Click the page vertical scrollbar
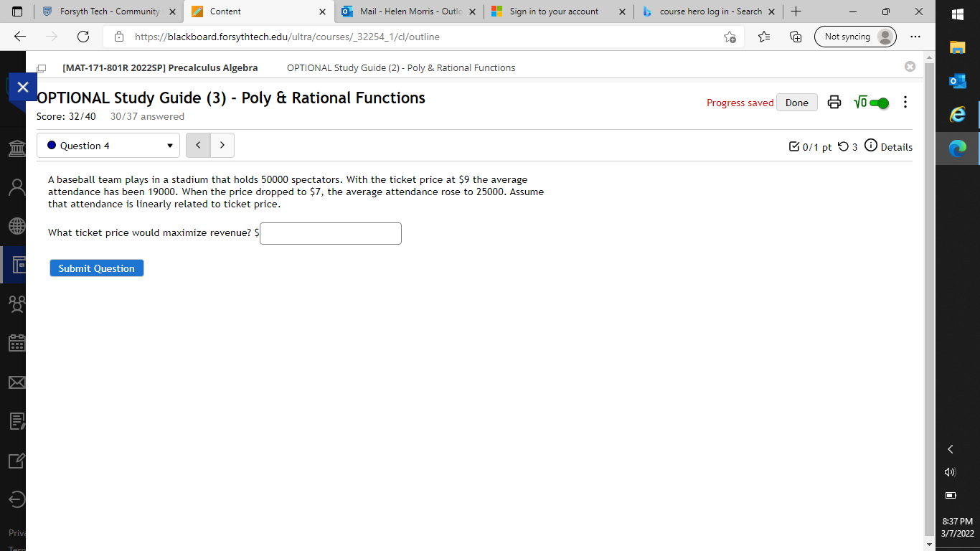Image resolution: width=980 pixels, height=551 pixels. (x=930, y=301)
